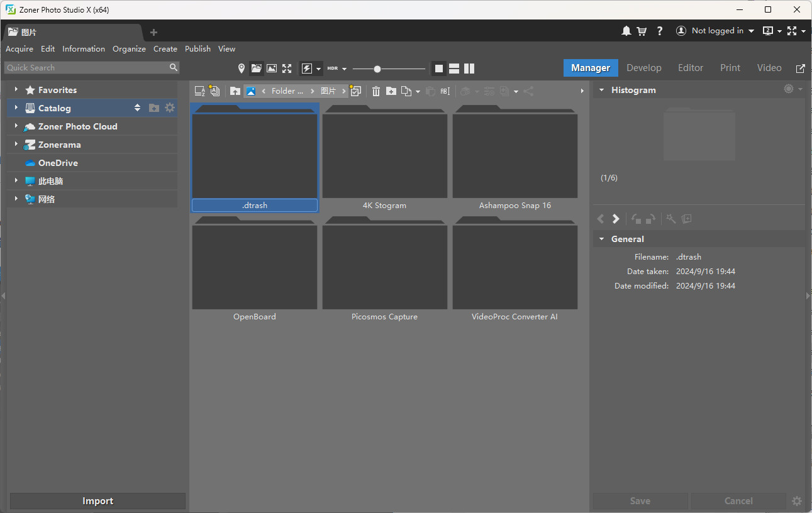Image resolution: width=812 pixels, height=513 pixels.
Task: Select vertically split browser layout
Action: 469,69
